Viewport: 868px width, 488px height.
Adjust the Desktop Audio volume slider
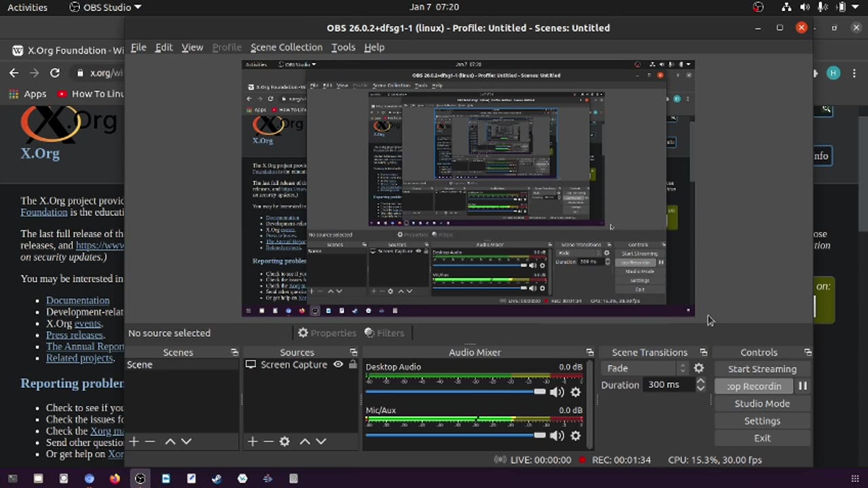[456, 392]
